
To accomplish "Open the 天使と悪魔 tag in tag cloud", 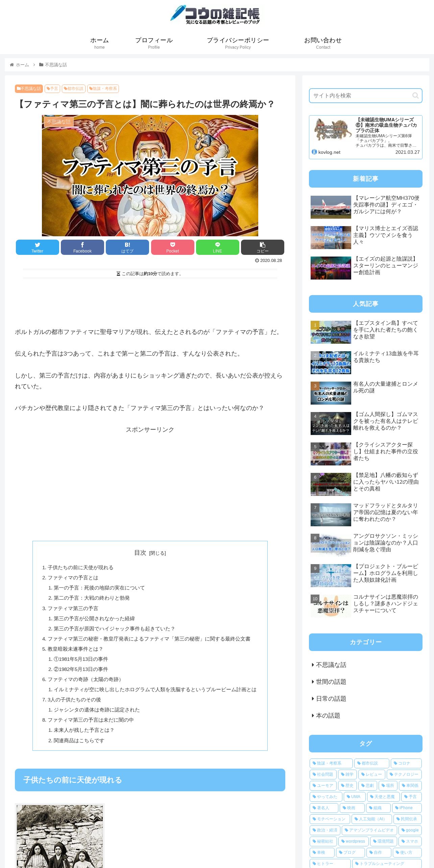I will [383, 797].
